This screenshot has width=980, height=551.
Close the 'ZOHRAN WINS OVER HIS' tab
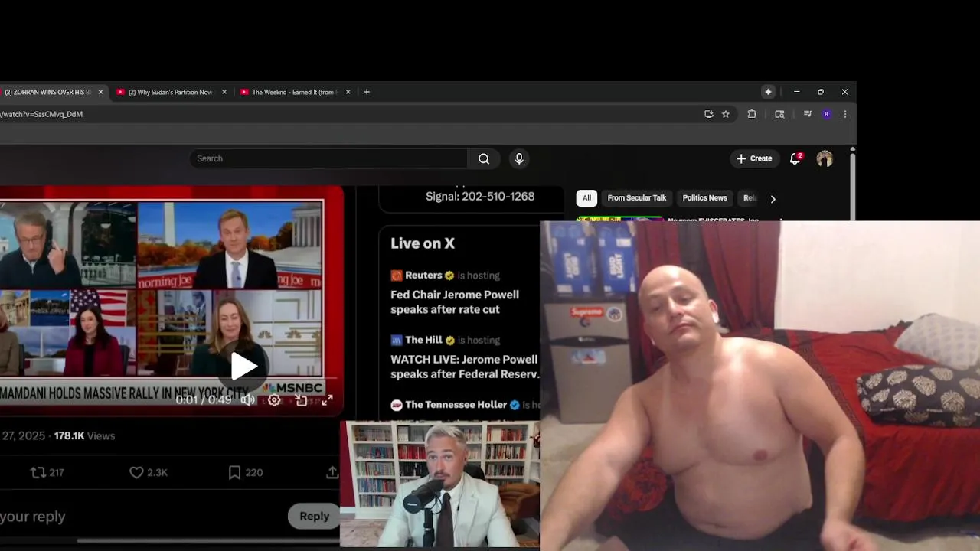tap(100, 92)
